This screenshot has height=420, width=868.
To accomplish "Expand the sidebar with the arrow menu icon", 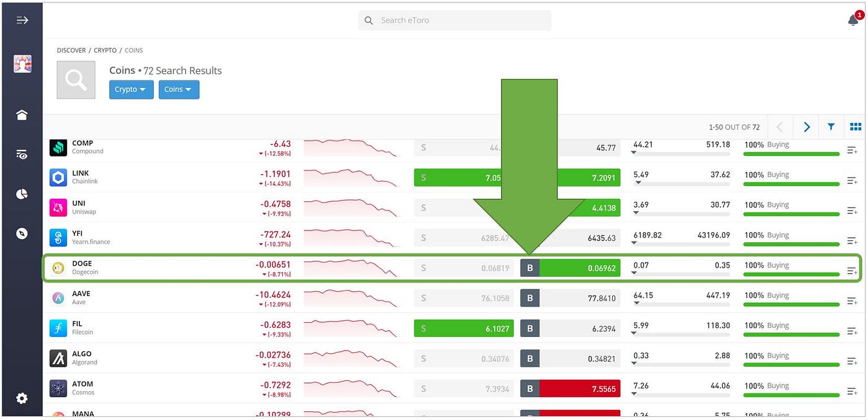I will [x=22, y=20].
